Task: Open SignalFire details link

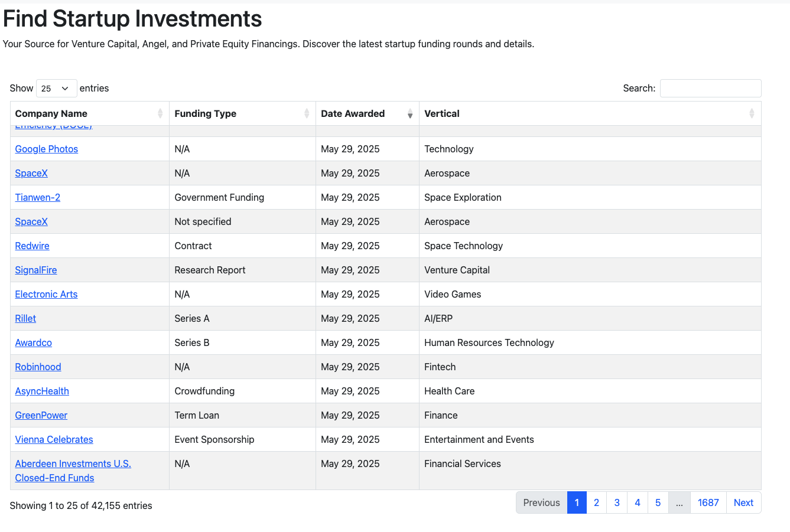Action: 36,270
